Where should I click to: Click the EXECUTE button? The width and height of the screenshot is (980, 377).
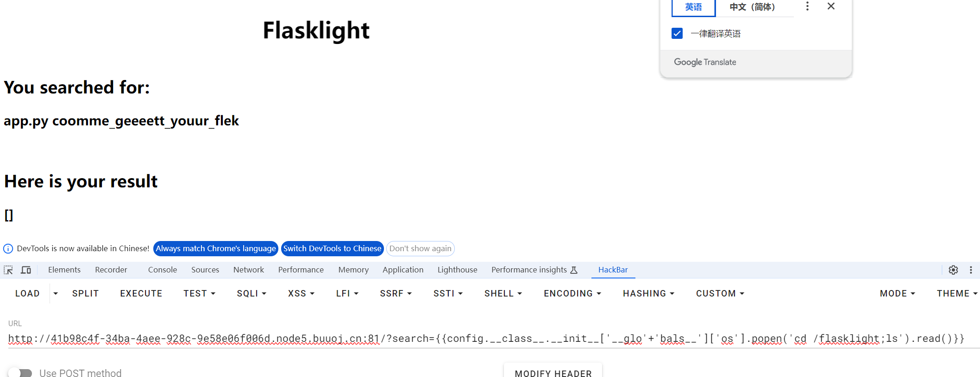141,293
